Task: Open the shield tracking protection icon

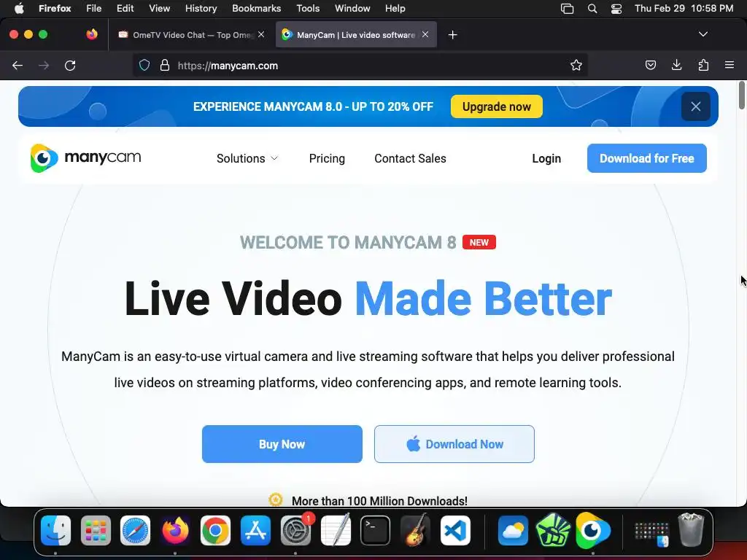Action: 144,65
